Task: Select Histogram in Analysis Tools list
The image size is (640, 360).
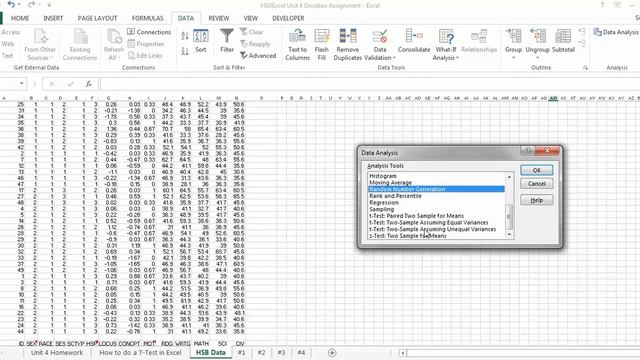Action: click(x=436, y=176)
